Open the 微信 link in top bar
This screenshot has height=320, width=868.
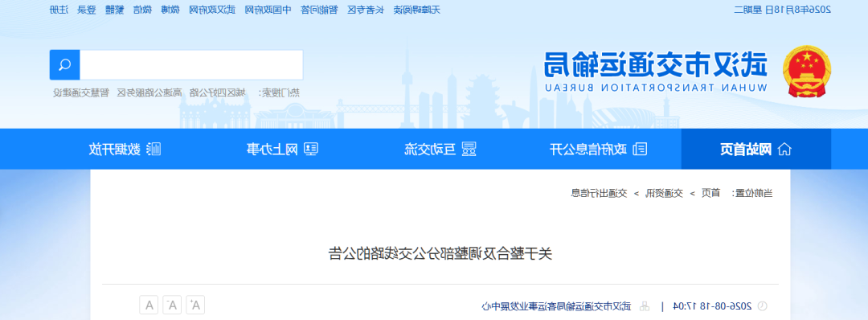click(x=142, y=10)
